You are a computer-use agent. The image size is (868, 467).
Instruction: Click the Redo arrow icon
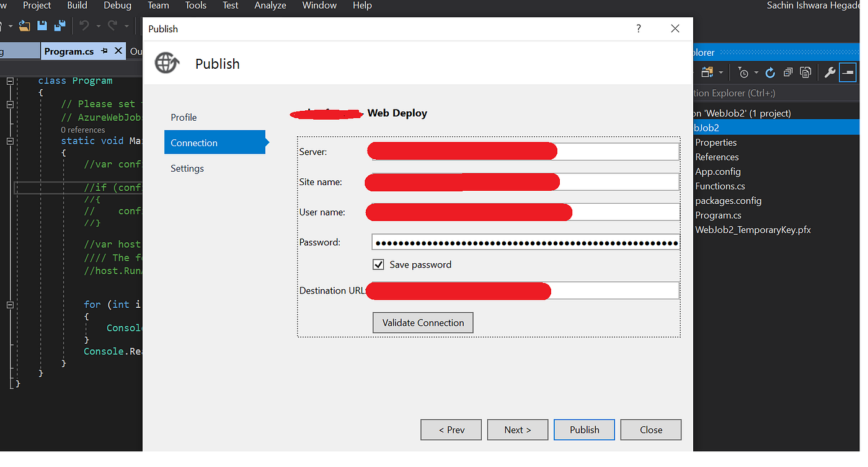tap(113, 25)
